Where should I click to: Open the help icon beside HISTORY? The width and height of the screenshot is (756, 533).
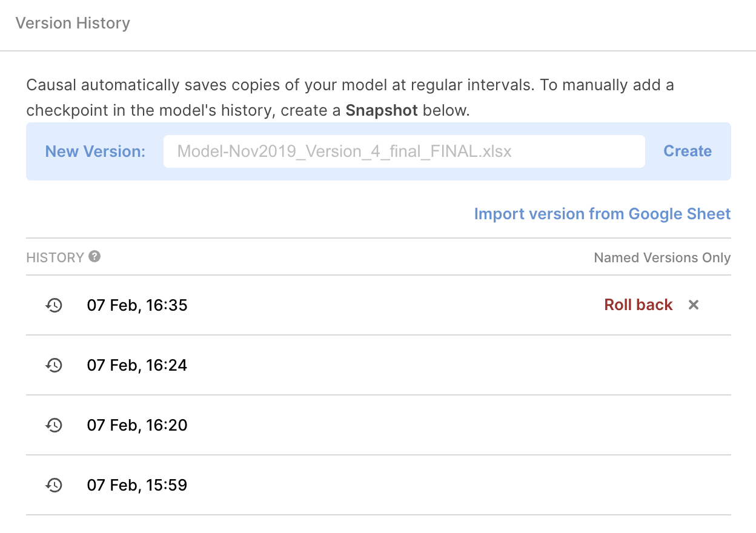94,257
